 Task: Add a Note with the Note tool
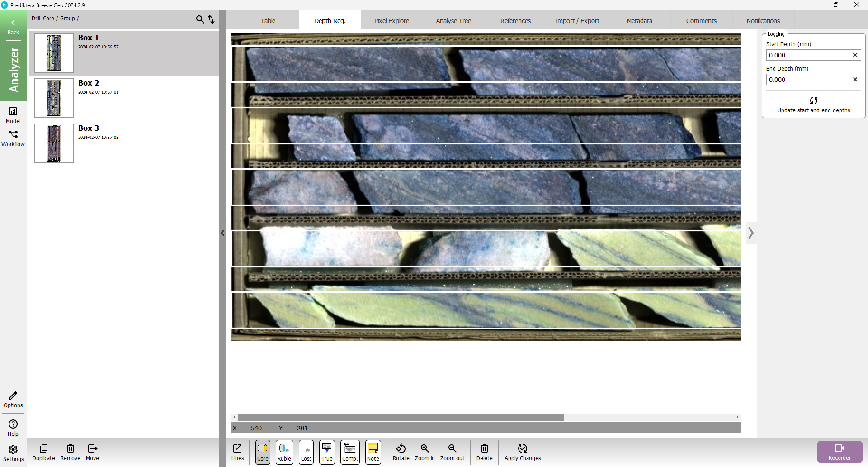[x=373, y=452]
